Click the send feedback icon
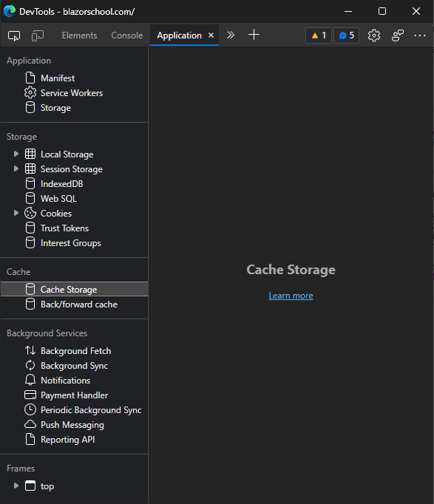 point(397,35)
